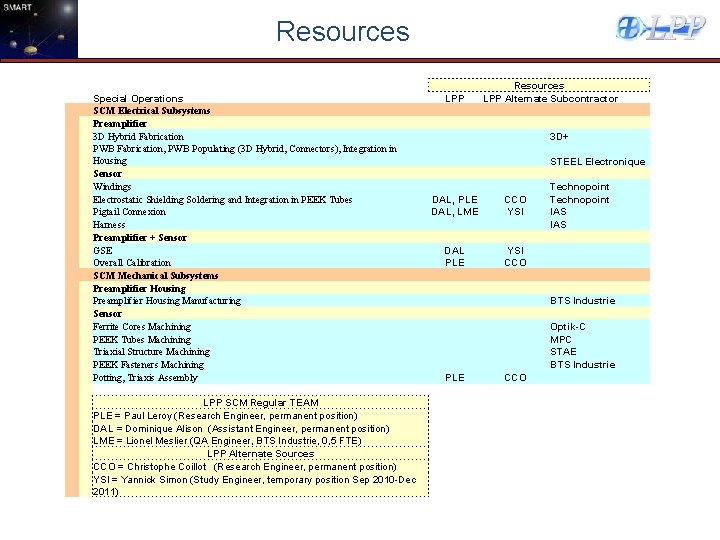This screenshot has height=540, width=720.
Task: Click the 'Potting, Triaxis Assembly' row label
Action: pyautogui.click(x=145, y=377)
